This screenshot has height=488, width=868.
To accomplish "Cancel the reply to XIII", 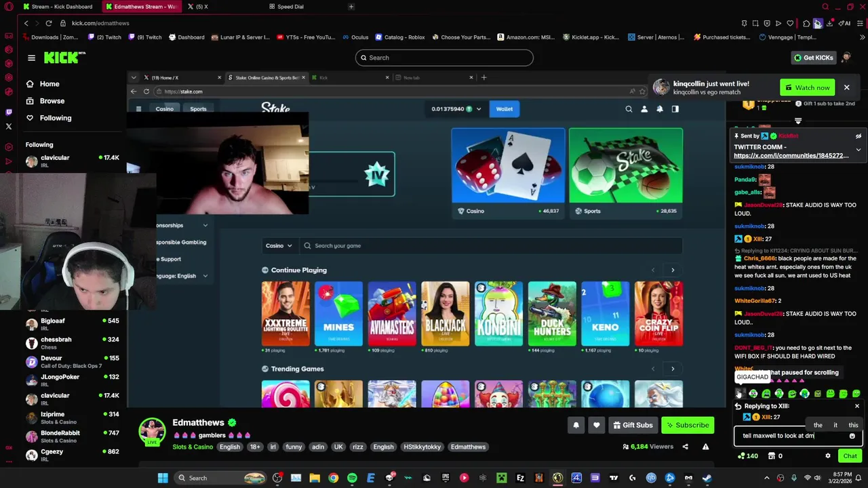I will [856, 406].
